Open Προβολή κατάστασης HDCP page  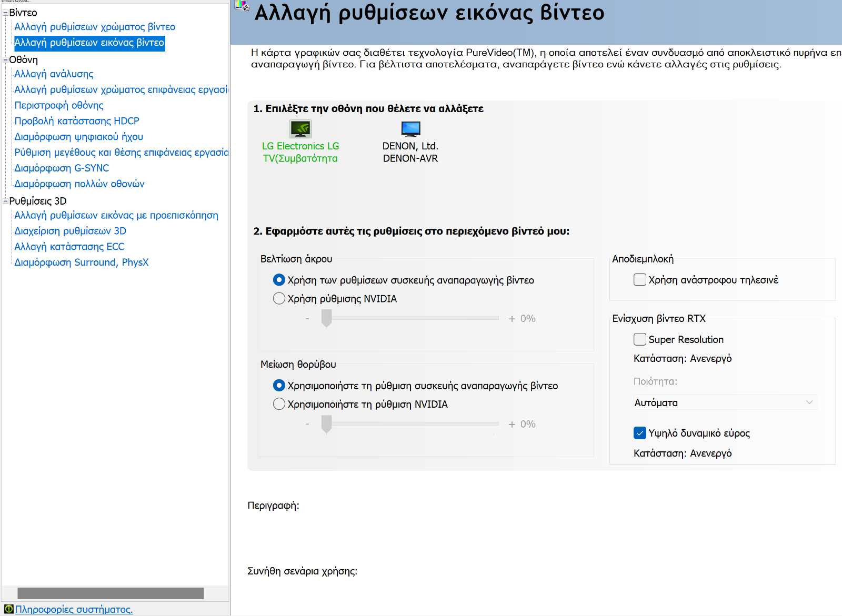point(77,121)
